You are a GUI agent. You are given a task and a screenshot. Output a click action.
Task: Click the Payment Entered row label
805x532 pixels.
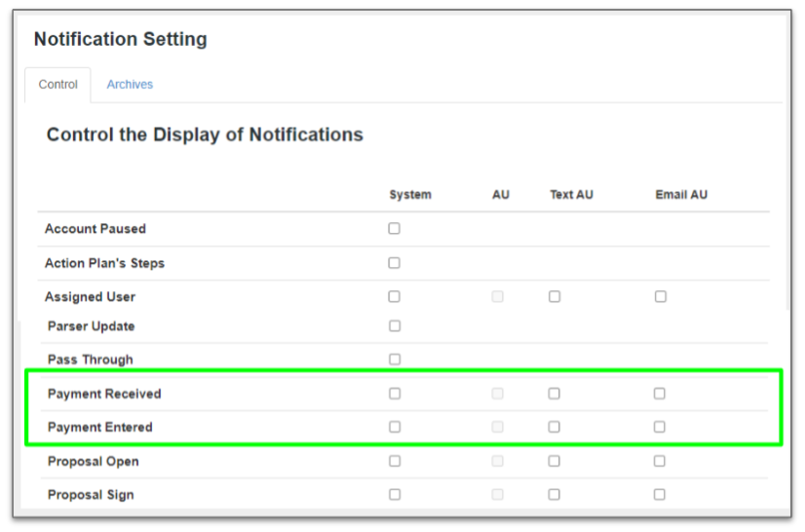pyautogui.click(x=100, y=427)
